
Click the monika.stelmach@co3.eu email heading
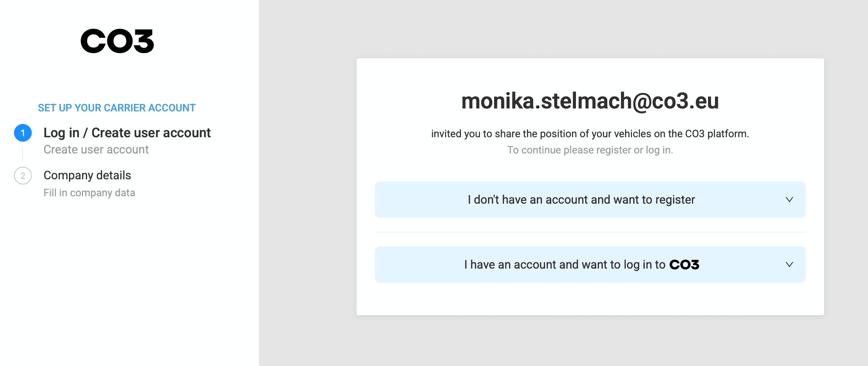coord(590,101)
